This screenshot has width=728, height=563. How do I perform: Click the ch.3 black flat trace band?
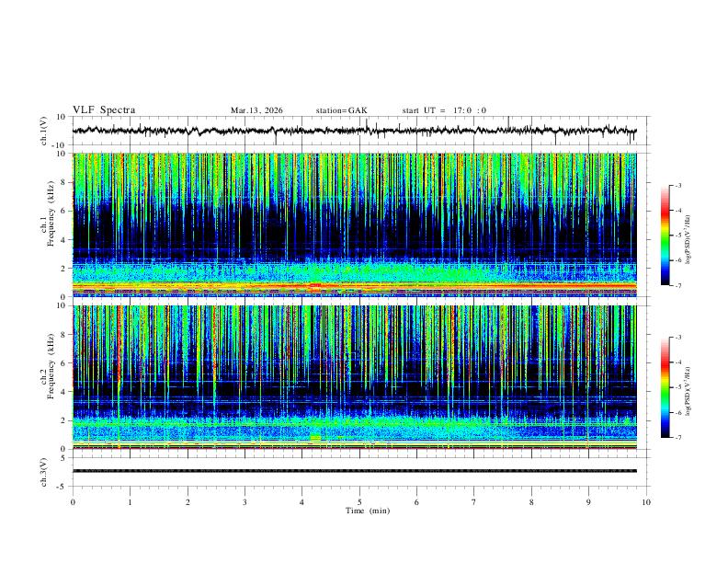[x=355, y=471]
